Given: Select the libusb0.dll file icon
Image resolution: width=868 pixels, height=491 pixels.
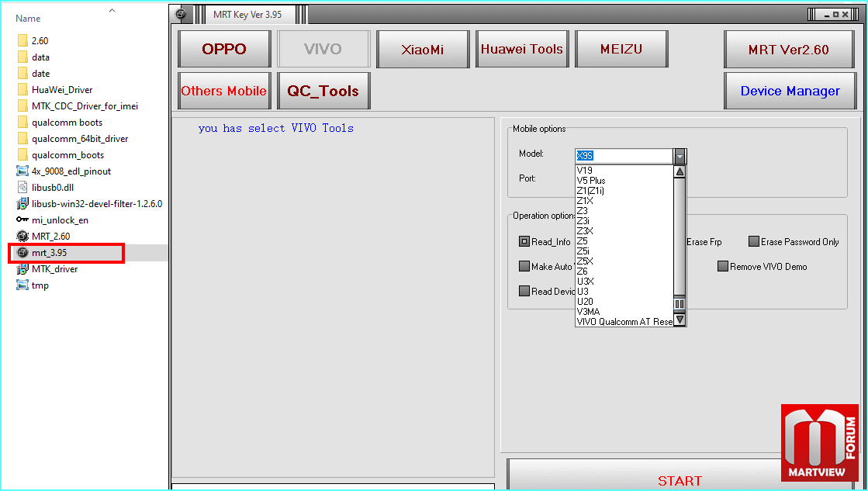Looking at the screenshot, I should 22,188.
